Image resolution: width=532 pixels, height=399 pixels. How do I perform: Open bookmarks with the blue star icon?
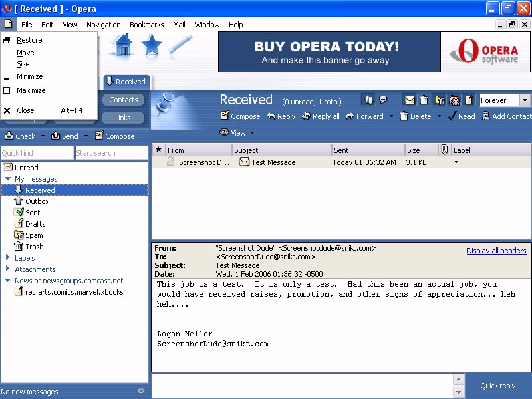tap(152, 45)
